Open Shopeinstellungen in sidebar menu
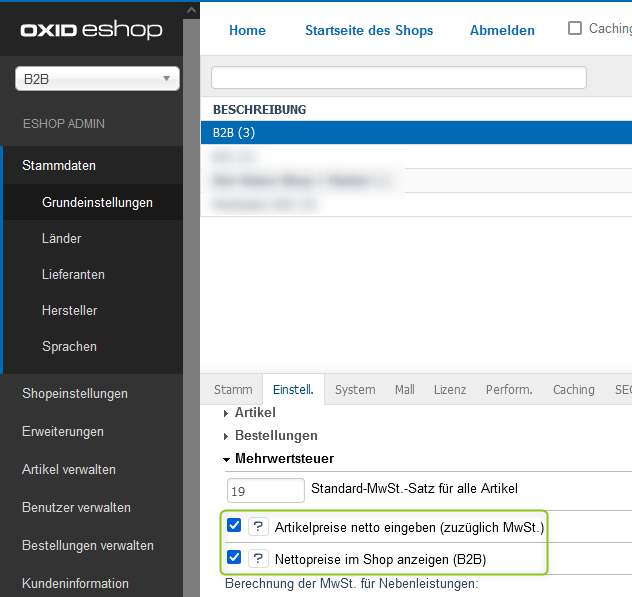Screen dimensions: 632x597 [x=75, y=393]
